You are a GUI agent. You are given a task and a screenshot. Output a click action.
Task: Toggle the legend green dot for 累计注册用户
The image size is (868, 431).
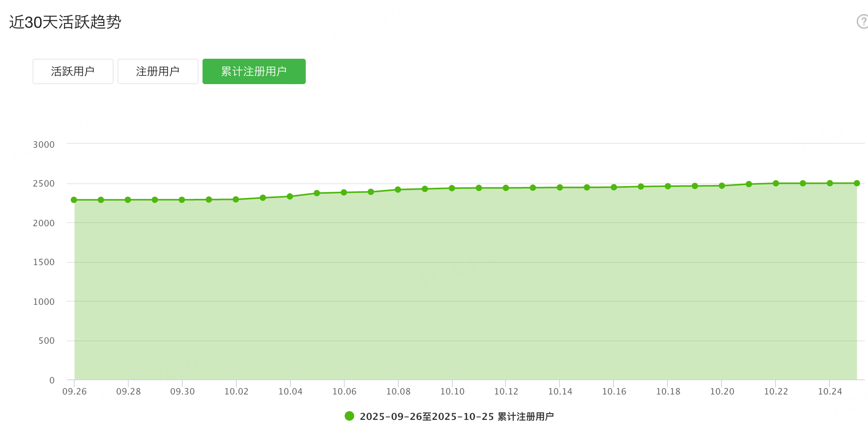(x=349, y=416)
